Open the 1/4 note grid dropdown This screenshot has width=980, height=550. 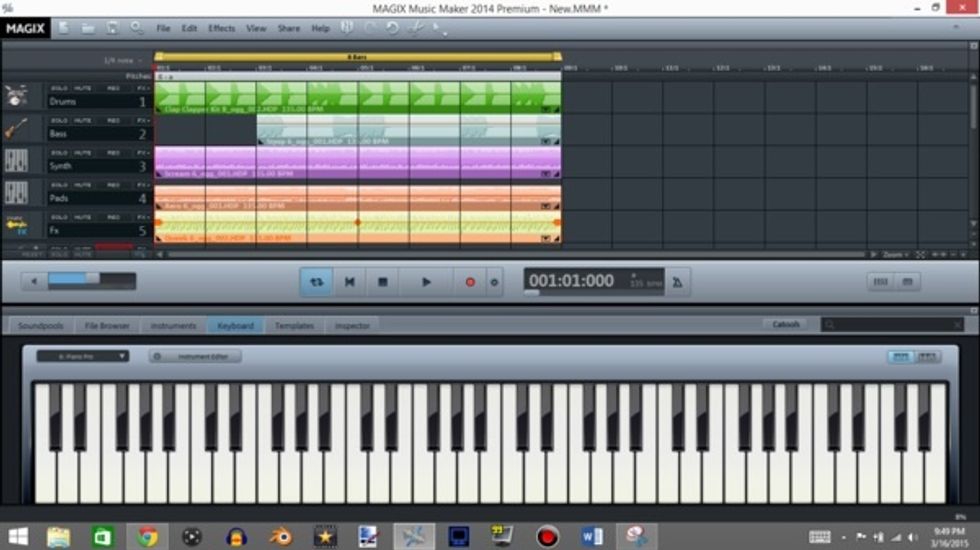point(123,61)
